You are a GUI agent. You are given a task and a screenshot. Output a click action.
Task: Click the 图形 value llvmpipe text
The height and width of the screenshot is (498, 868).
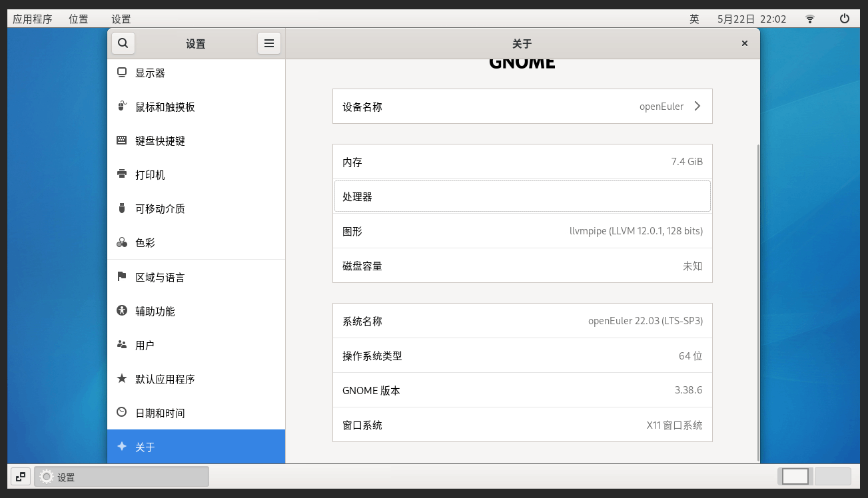tap(636, 231)
